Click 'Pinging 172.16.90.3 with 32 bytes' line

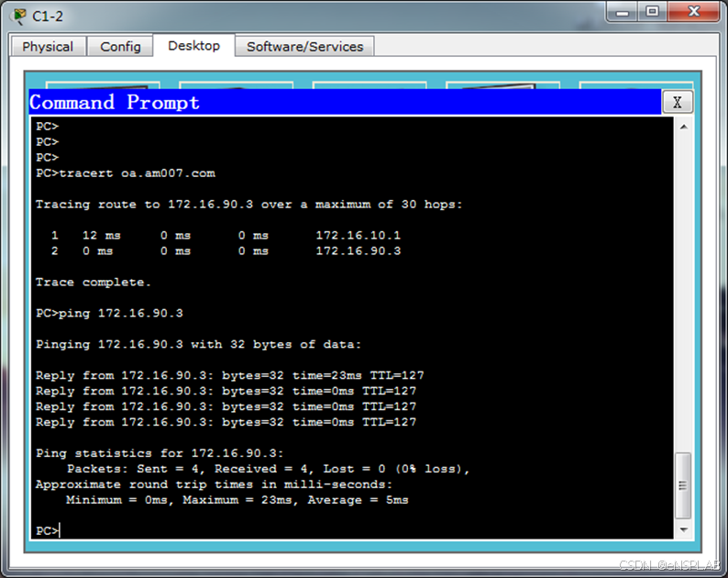pos(198,344)
